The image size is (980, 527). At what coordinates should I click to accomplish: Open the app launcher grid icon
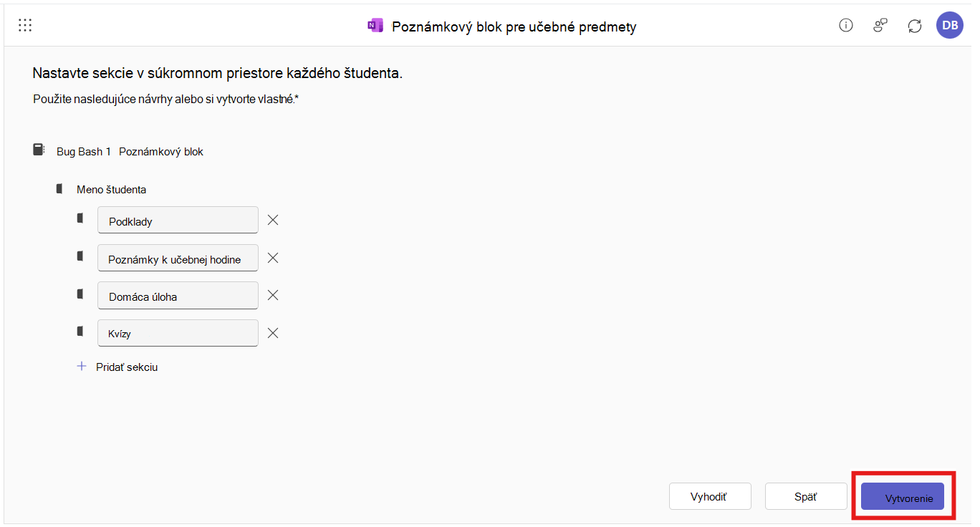pyautogui.click(x=25, y=26)
